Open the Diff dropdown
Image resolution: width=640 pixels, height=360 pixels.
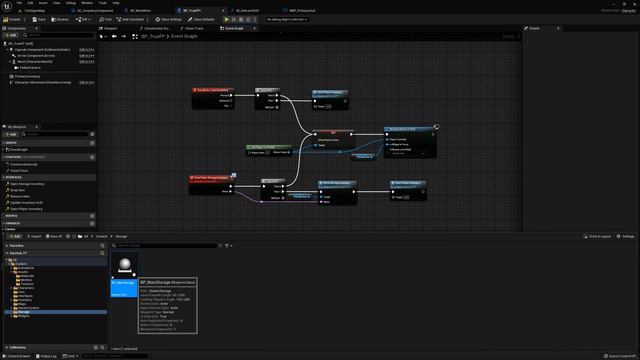[83, 19]
